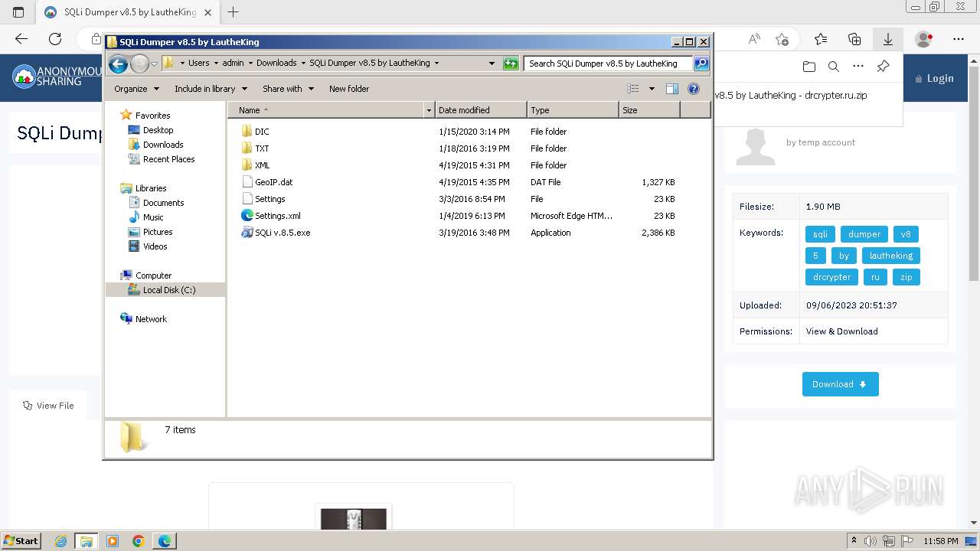This screenshot has width=980, height=551.
Task: Select the GeoIP.dat file
Action: pos(273,182)
